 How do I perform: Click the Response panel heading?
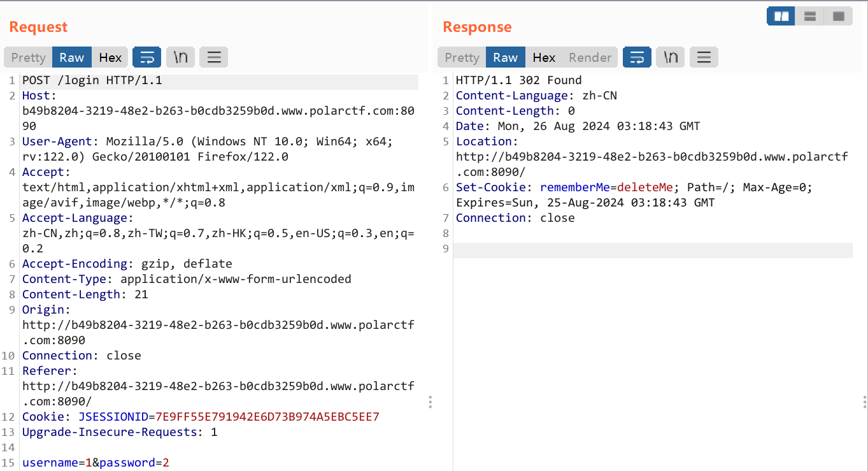tap(478, 27)
